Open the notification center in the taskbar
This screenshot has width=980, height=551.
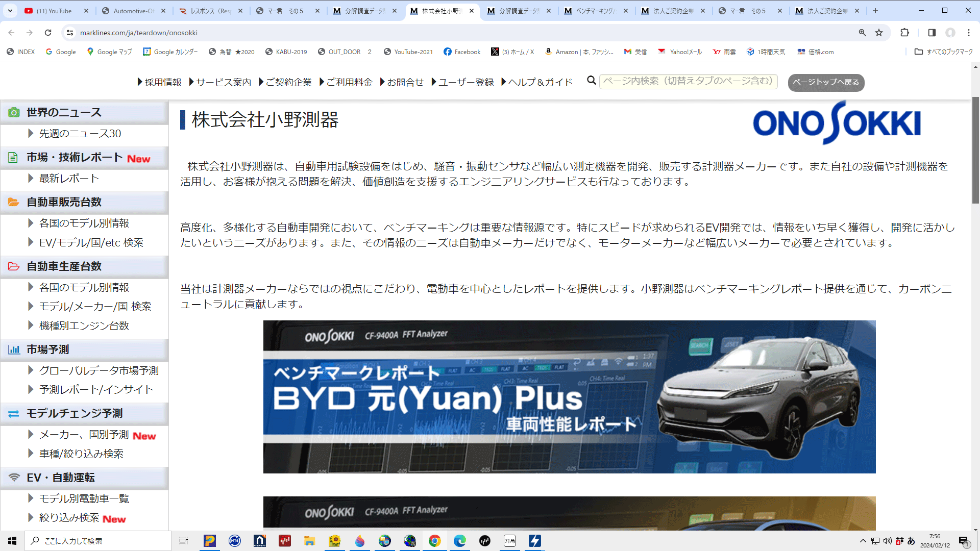(964, 541)
